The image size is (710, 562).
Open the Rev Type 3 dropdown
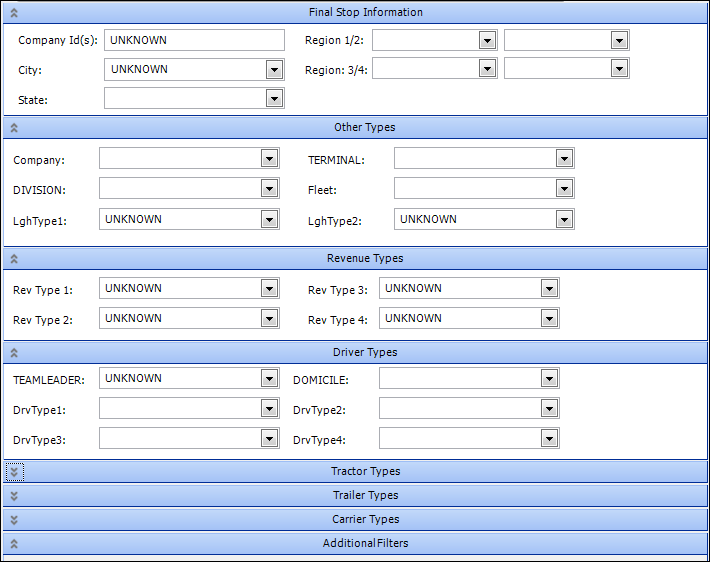click(549, 289)
